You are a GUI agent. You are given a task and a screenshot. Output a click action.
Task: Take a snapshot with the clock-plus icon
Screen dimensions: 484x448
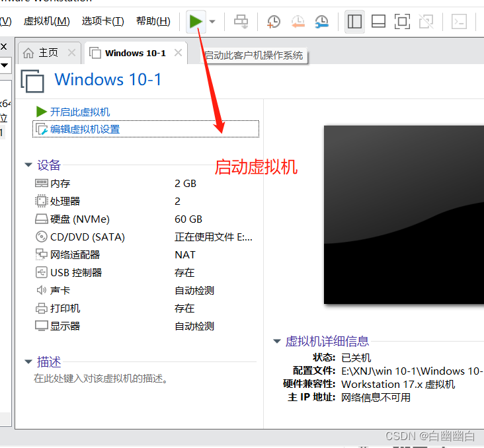click(x=273, y=22)
